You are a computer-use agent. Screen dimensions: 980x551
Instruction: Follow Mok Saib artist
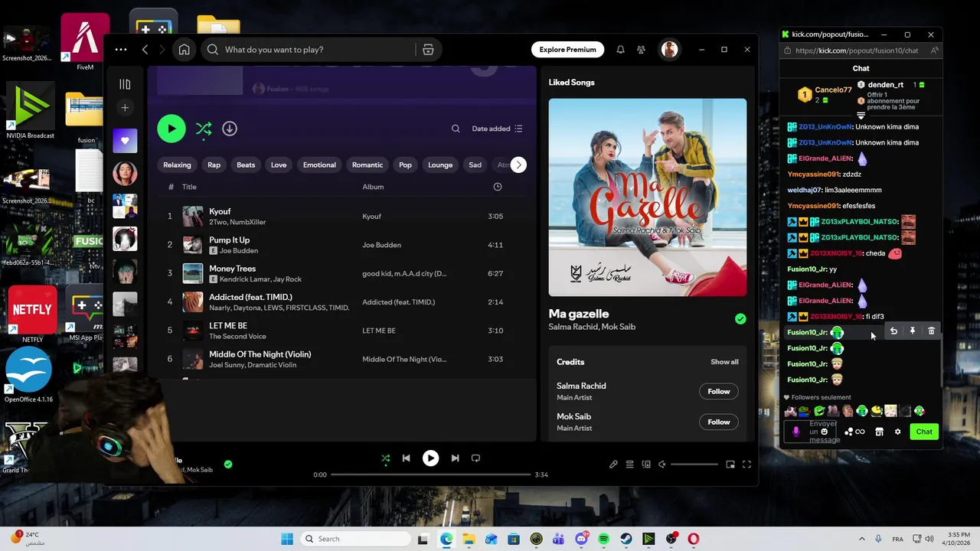(x=718, y=422)
